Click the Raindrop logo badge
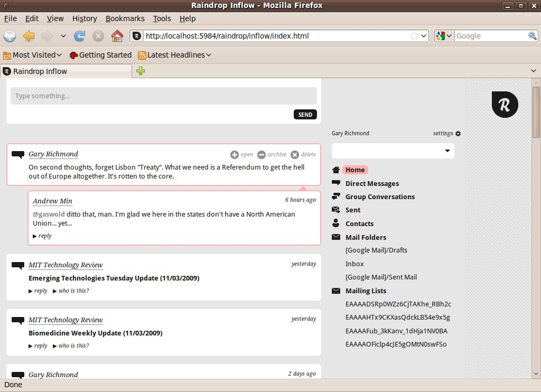This screenshot has width=541, height=392. click(505, 105)
